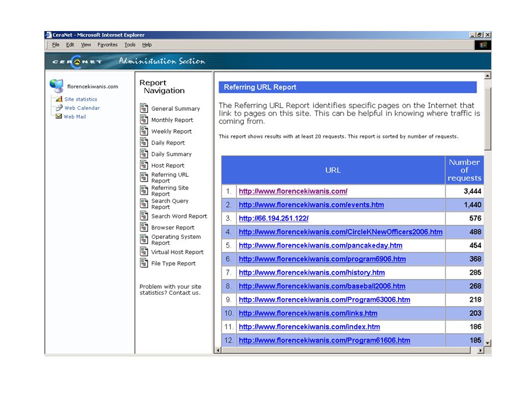Open the Web Calendar link
This screenshot has width=532, height=399.
[82, 108]
